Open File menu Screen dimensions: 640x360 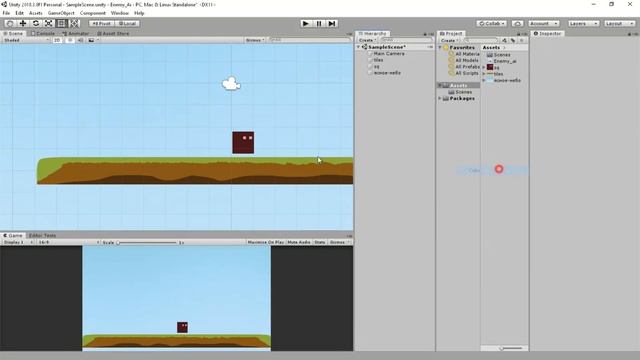[x=6, y=13]
